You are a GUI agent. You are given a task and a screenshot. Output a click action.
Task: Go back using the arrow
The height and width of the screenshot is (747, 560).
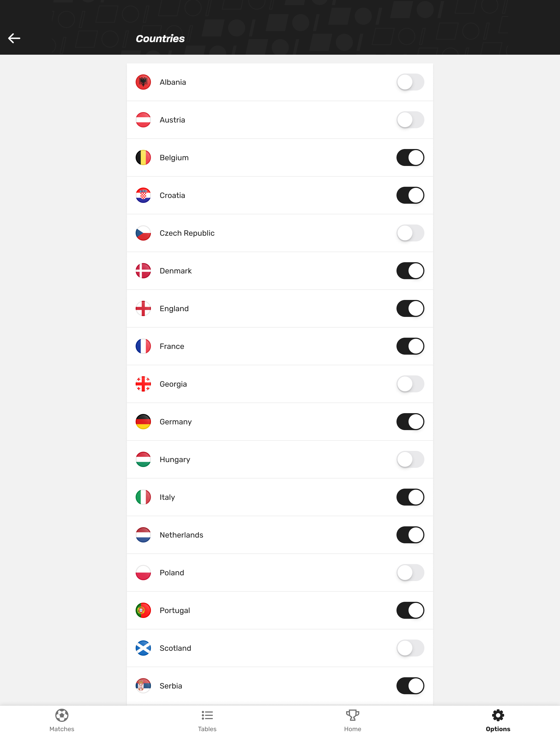14,38
